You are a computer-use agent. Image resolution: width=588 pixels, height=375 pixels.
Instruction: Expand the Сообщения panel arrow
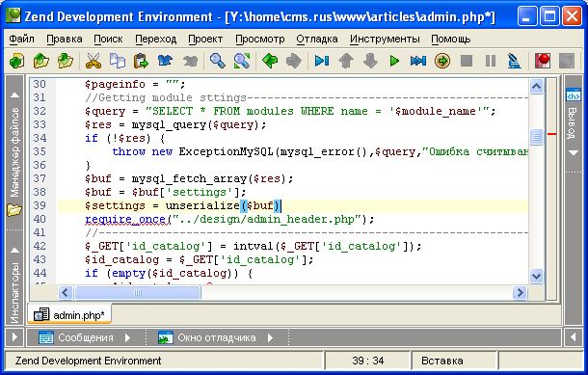127,337
